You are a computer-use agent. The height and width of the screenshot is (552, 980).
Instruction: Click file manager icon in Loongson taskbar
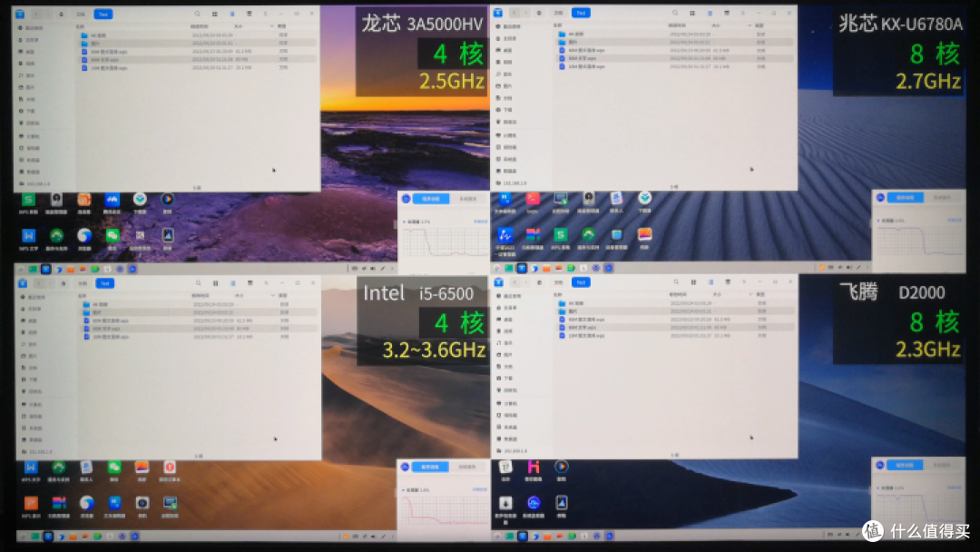pyautogui.click(x=45, y=270)
